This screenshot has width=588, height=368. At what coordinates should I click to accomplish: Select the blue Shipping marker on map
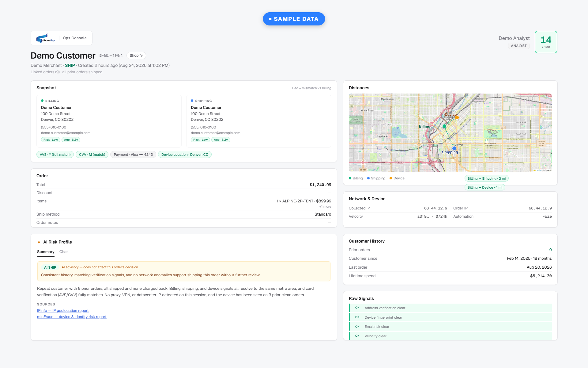[454, 148]
